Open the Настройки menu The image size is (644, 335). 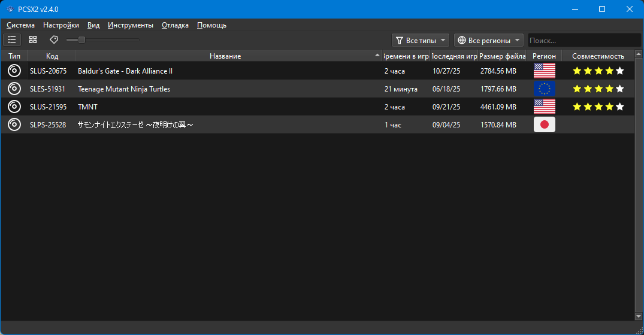tap(61, 25)
